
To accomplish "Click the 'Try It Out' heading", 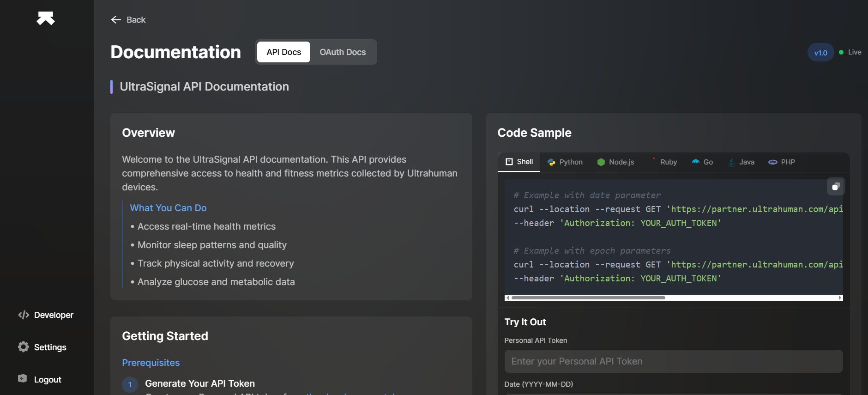I will point(525,322).
